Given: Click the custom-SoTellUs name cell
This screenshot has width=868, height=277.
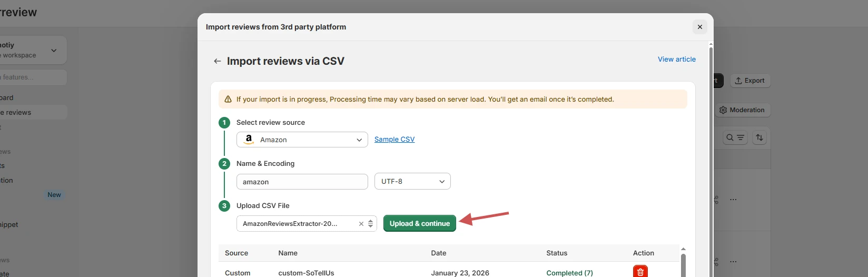Looking at the screenshot, I should [307, 273].
